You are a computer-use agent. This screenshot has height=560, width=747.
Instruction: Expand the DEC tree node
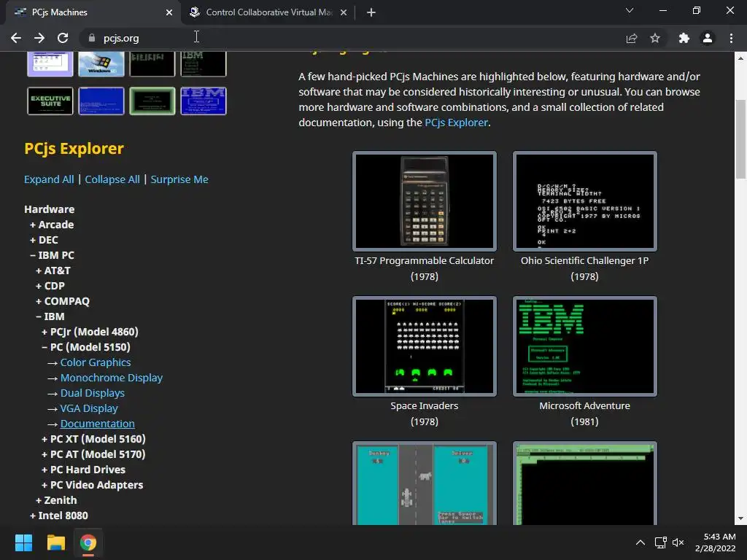(x=44, y=240)
